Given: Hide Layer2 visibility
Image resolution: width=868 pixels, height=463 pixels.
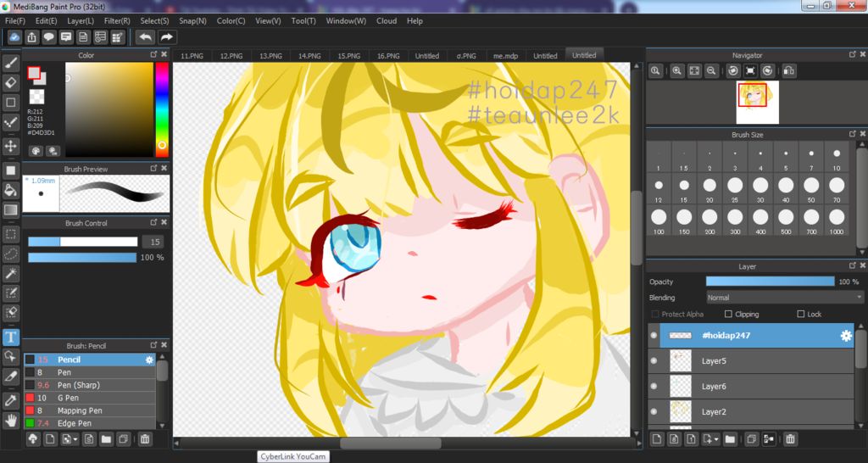Looking at the screenshot, I should point(654,411).
